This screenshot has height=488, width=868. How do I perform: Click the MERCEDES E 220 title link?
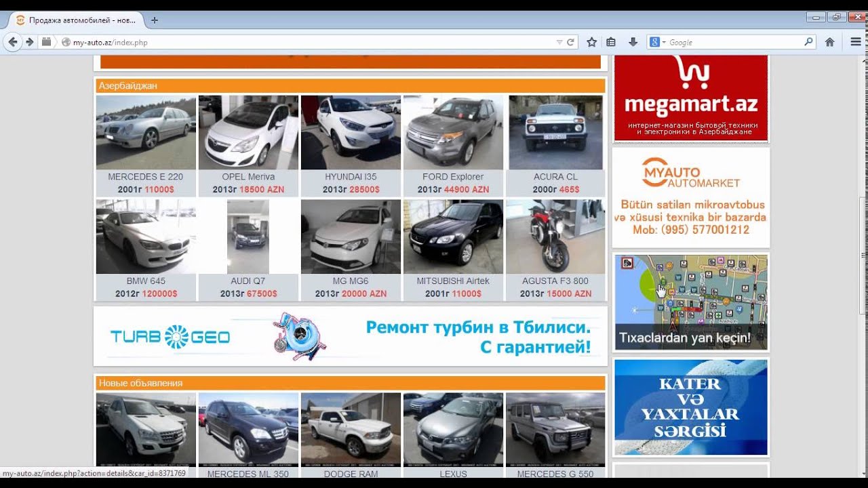coord(146,177)
